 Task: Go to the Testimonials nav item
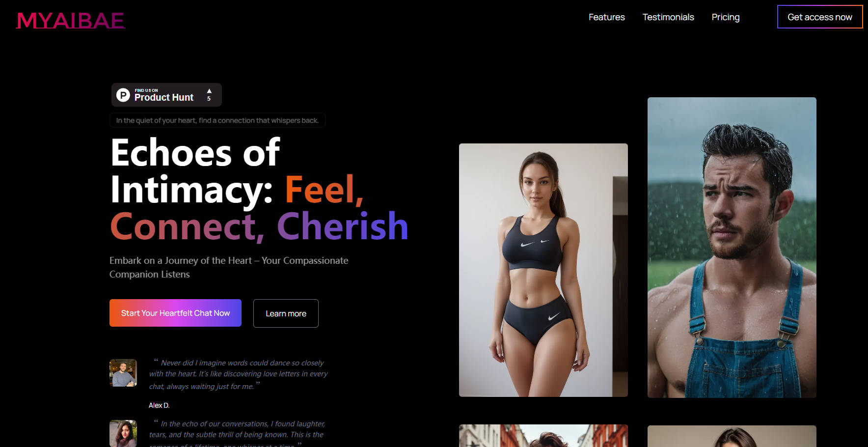coord(668,17)
